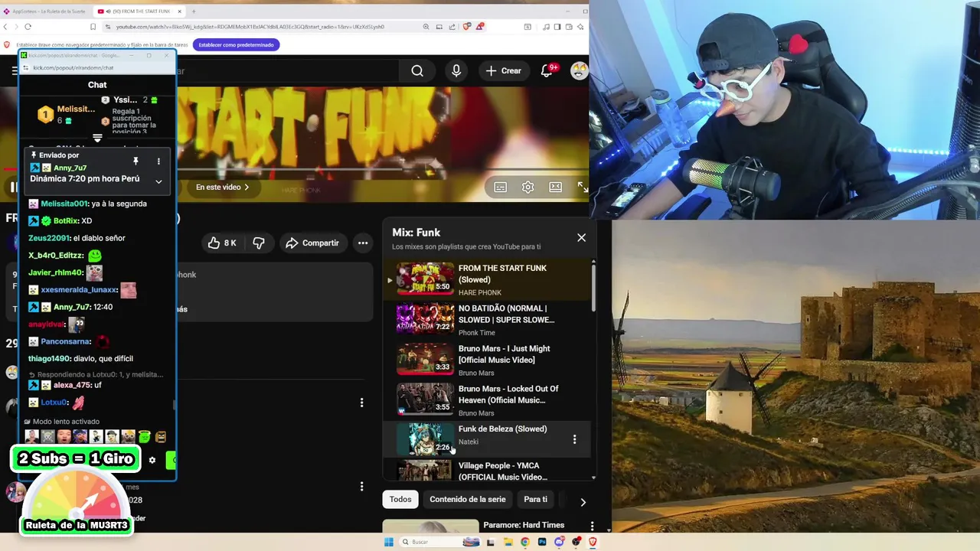Open a new browser tab

click(194, 11)
